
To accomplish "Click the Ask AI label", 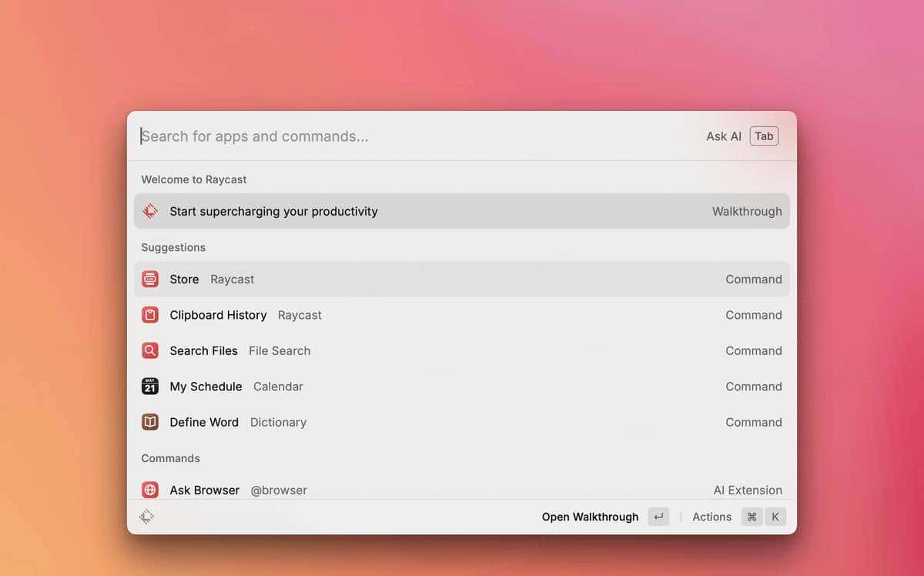I will point(723,136).
